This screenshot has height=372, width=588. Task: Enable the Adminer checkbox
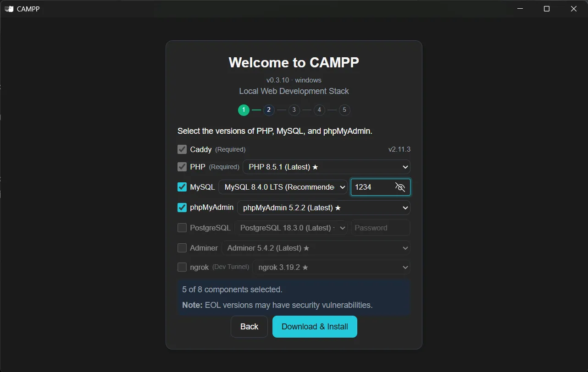(x=182, y=248)
